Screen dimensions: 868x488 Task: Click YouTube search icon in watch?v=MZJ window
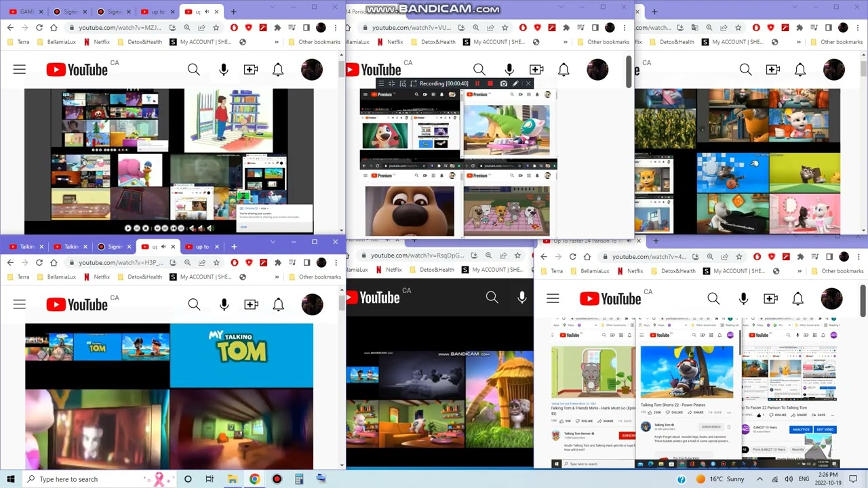tap(194, 69)
